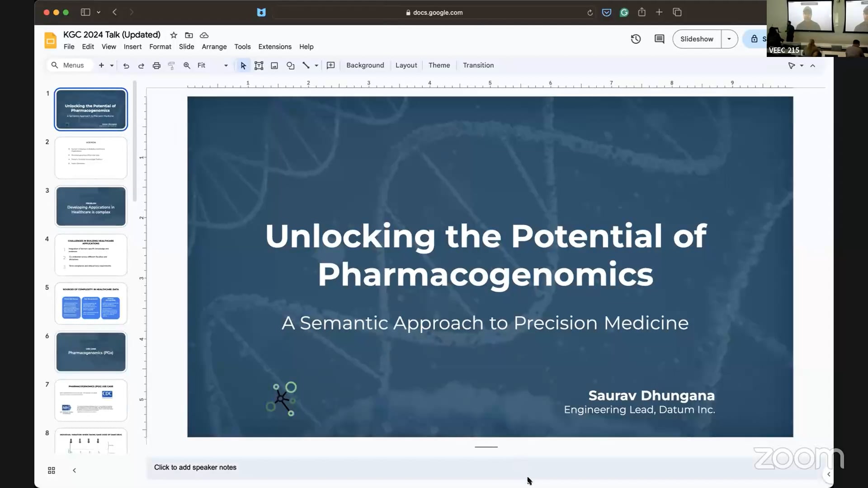Open the zoom tool in the toolbar
Screen dimensions: 868x488
click(x=186, y=65)
